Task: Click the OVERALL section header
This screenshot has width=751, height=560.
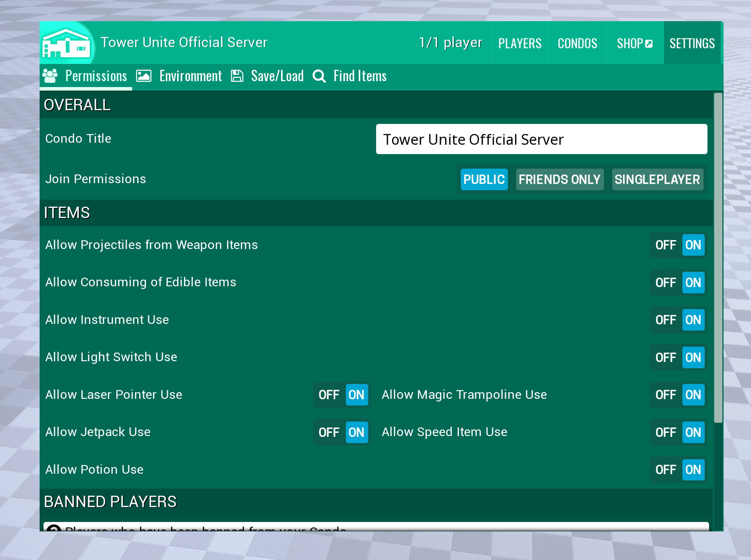Action: pos(376,105)
